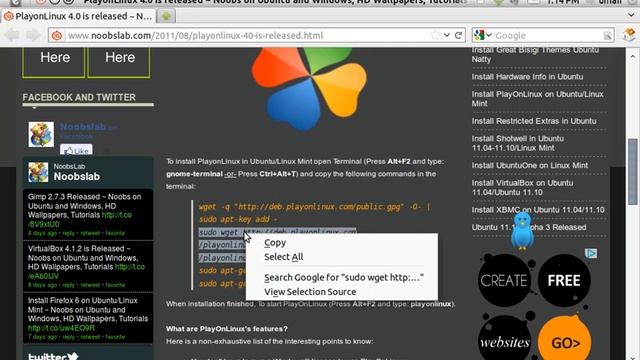Click the site favicon in the address bar
640x360 pixels.
click(x=57, y=36)
